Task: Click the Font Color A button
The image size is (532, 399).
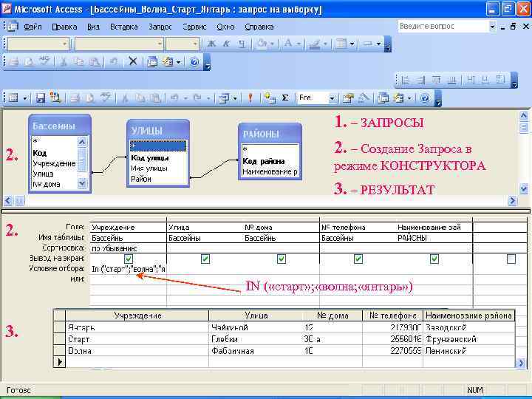Action: pos(289,44)
